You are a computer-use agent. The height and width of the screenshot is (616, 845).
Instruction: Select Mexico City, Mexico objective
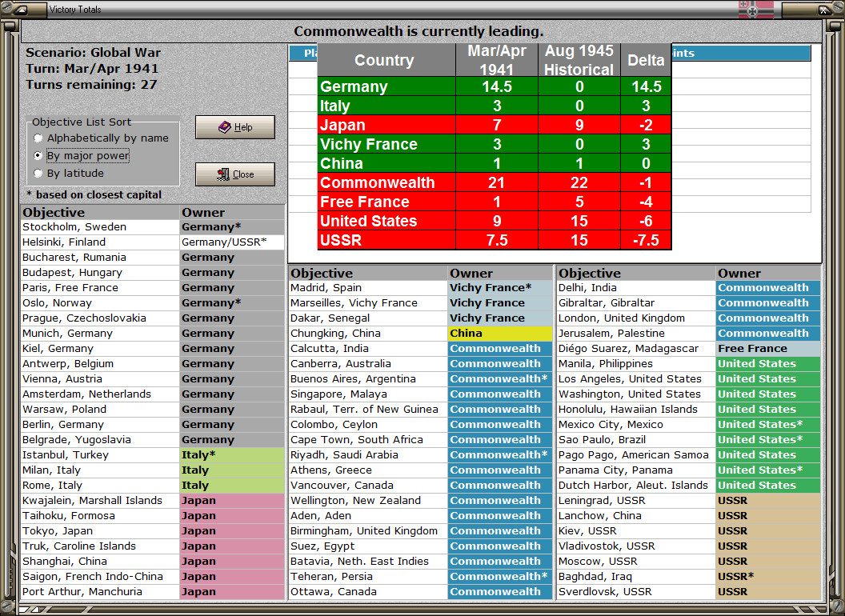point(636,425)
